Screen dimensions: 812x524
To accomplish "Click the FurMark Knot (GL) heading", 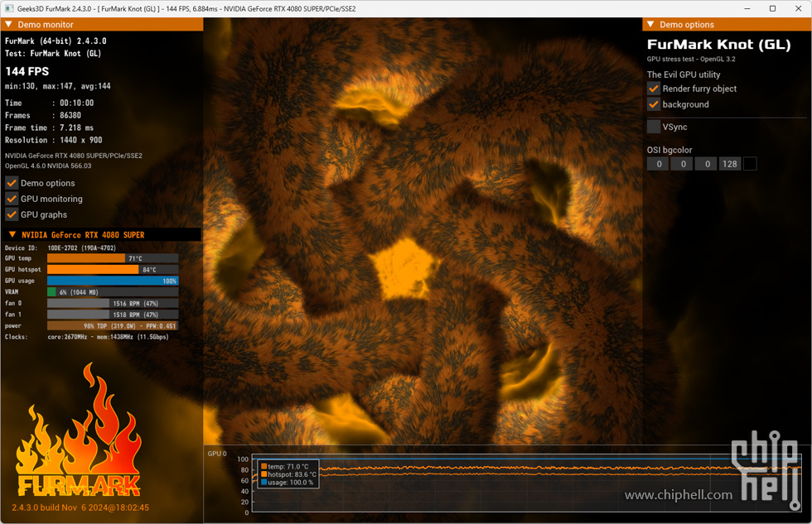I will 719,45.
